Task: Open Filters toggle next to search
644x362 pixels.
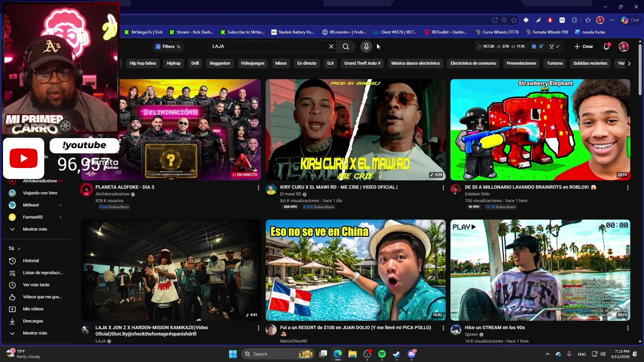Action: 168,46
